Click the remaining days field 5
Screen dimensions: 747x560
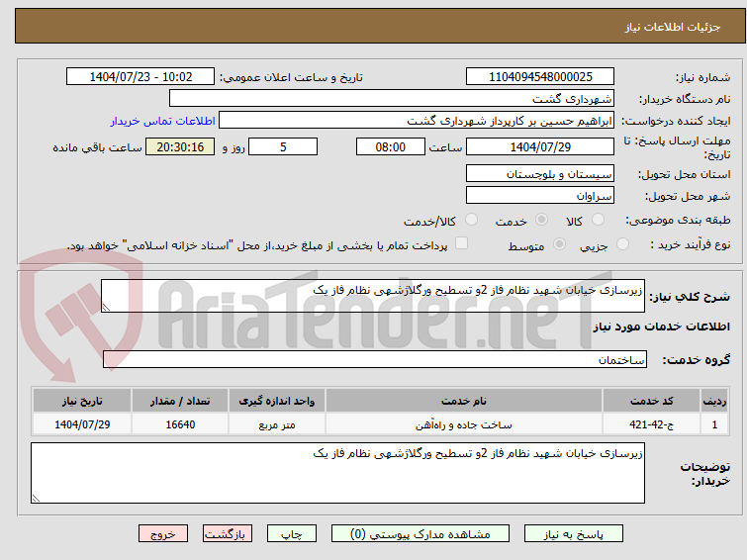point(283,146)
